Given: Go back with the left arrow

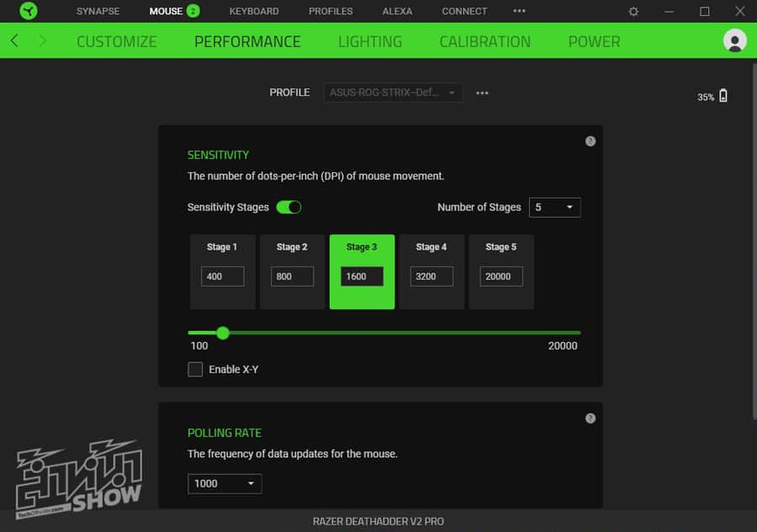Looking at the screenshot, I should pos(14,40).
